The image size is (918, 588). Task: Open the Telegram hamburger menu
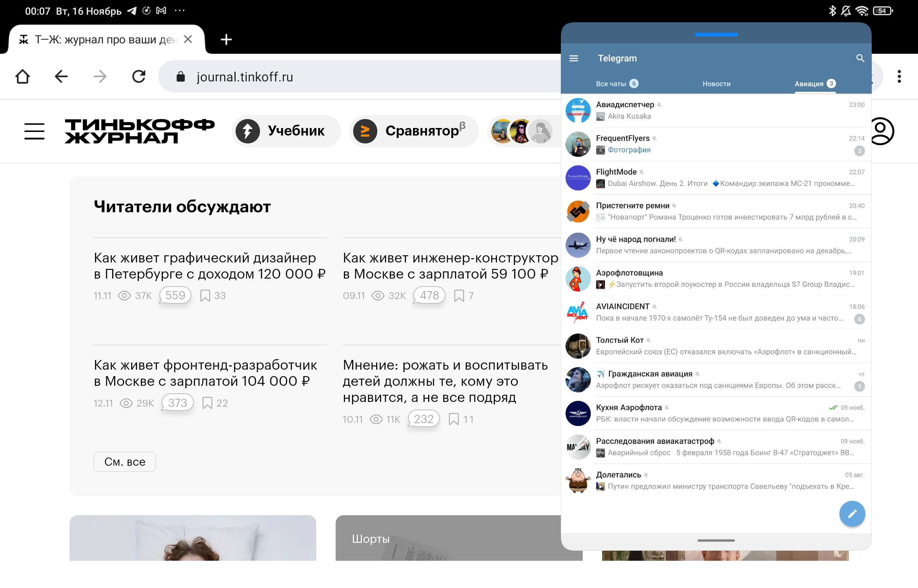(573, 58)
